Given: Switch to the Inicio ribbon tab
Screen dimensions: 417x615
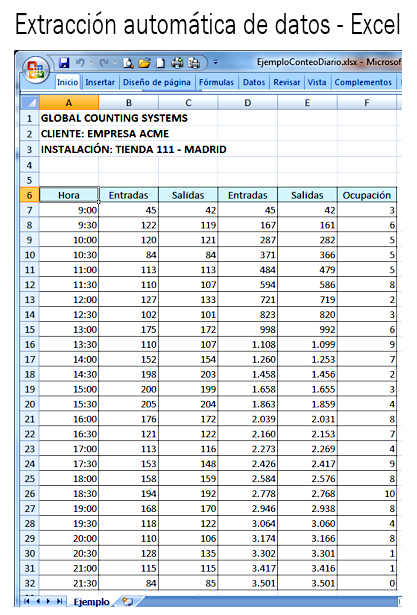Looking at the screenshot, I should [67, 82].
